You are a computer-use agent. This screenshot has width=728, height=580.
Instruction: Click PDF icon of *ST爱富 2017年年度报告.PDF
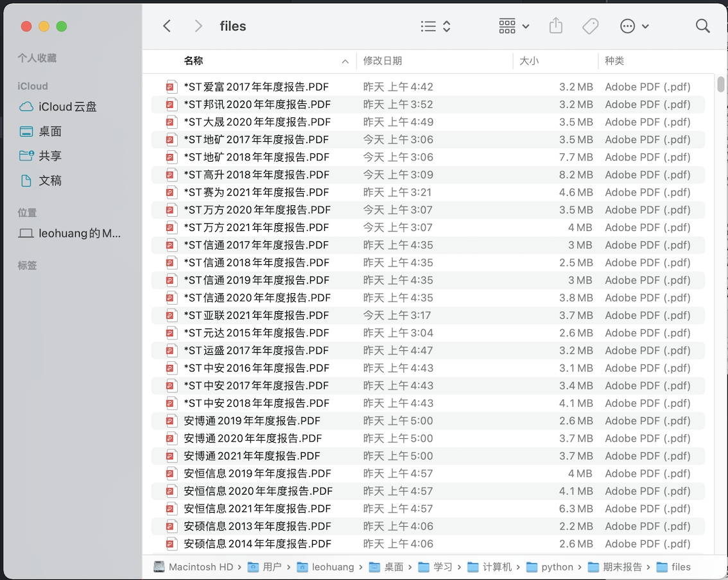171,87
